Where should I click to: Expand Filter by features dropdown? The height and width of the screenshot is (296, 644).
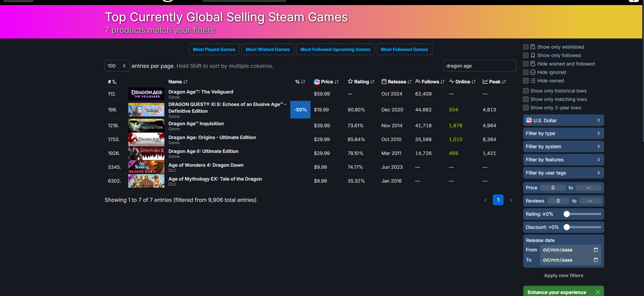563,160
